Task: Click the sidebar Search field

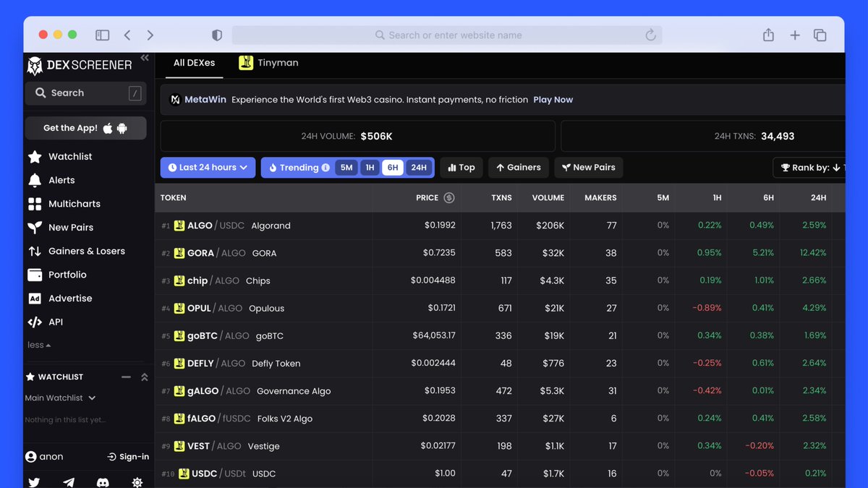Action: (x=85, y=93)
